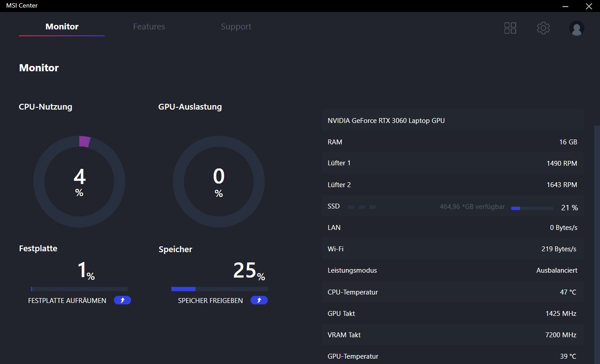Screen dimensions: 600x364
Task: Select NVIDIA GeForce RTX 3060 Laptop GPU row
Action: point(453,120)
